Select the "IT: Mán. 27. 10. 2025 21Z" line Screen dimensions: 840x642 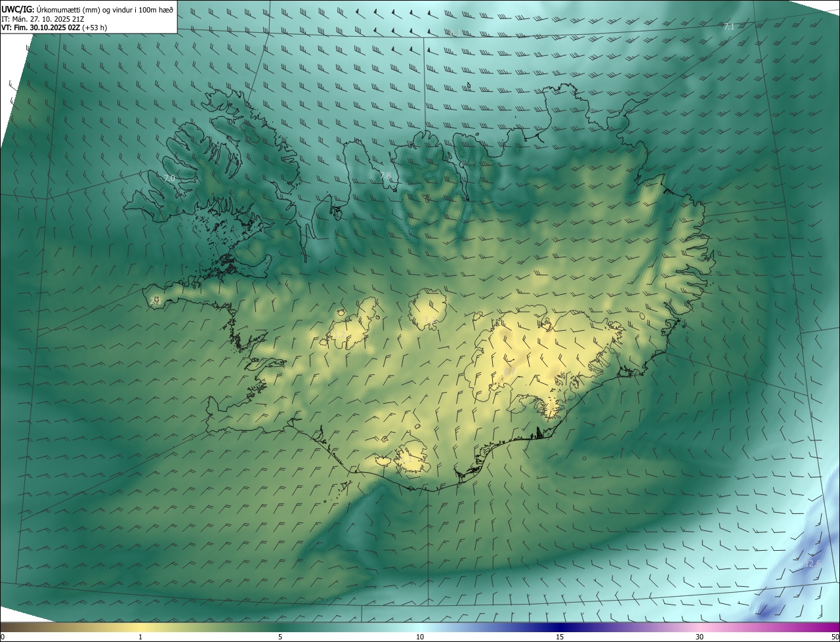coord(43,19)
